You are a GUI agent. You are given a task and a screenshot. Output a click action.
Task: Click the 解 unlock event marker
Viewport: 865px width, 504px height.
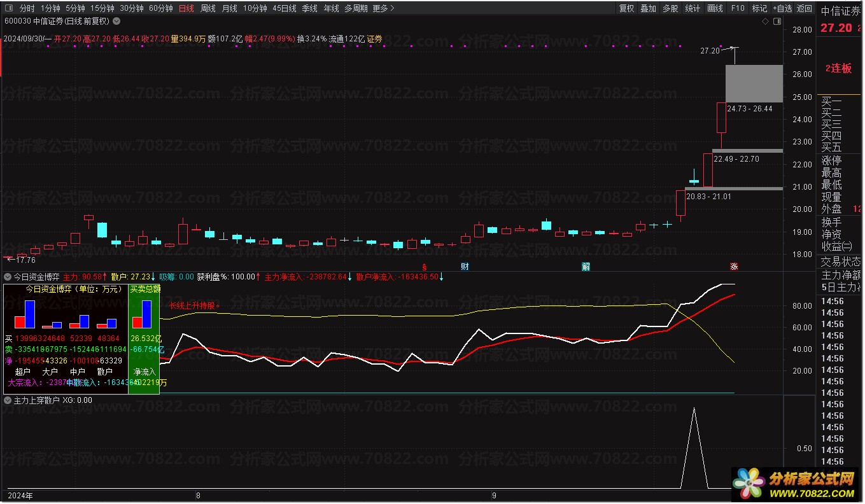(x=586, y=266)
